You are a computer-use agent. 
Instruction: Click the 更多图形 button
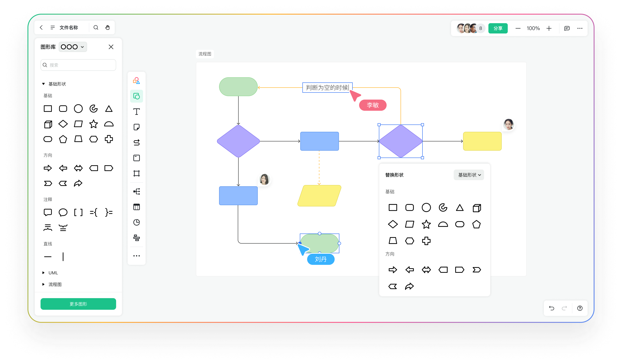point(78,304)
